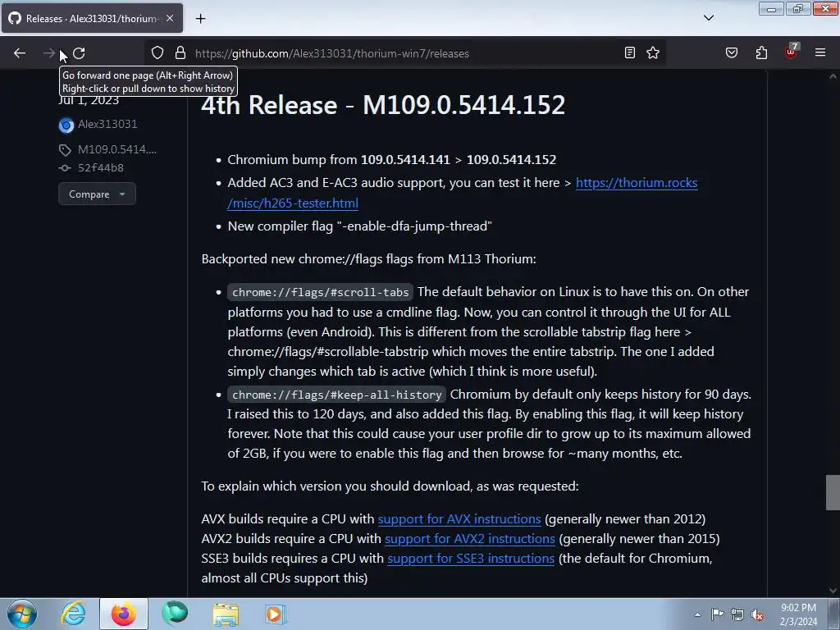Open the tracking protection shield icon
The height and width of the screenshot is (630, 840).
pyautogui.click(x=157, y=53)
